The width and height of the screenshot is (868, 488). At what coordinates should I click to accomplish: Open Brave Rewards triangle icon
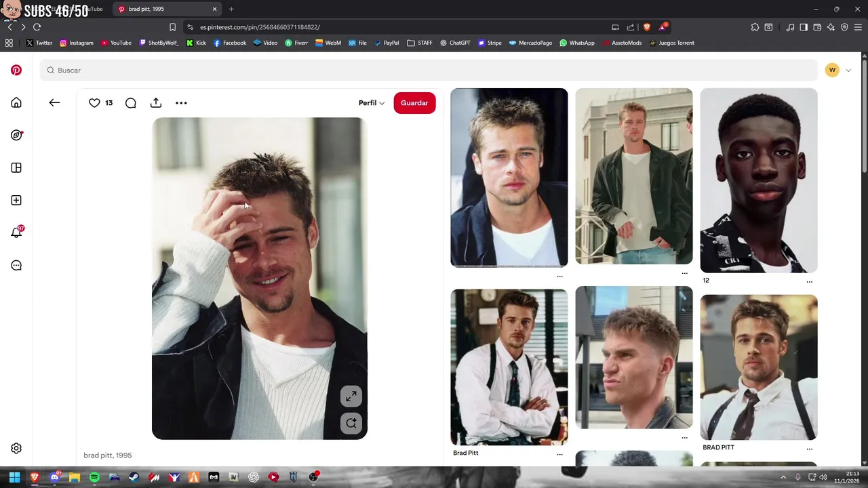click(x=663, y=27)
